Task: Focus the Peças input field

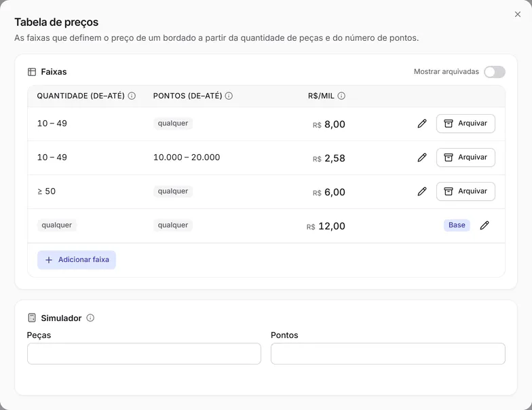Action: tap(144, 354)
